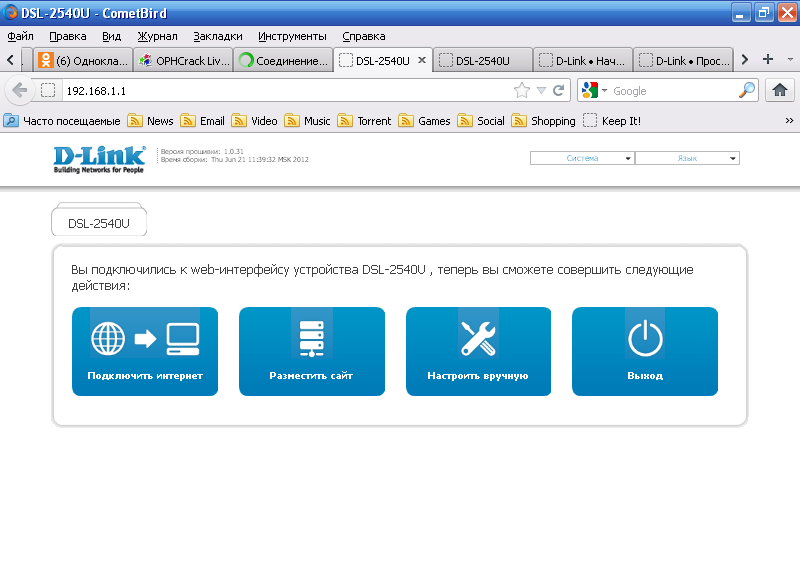The height and width of the screenshot is (570, 800).
Task: Show more bookmarks via the chevron
Action: tap(789, 121)
